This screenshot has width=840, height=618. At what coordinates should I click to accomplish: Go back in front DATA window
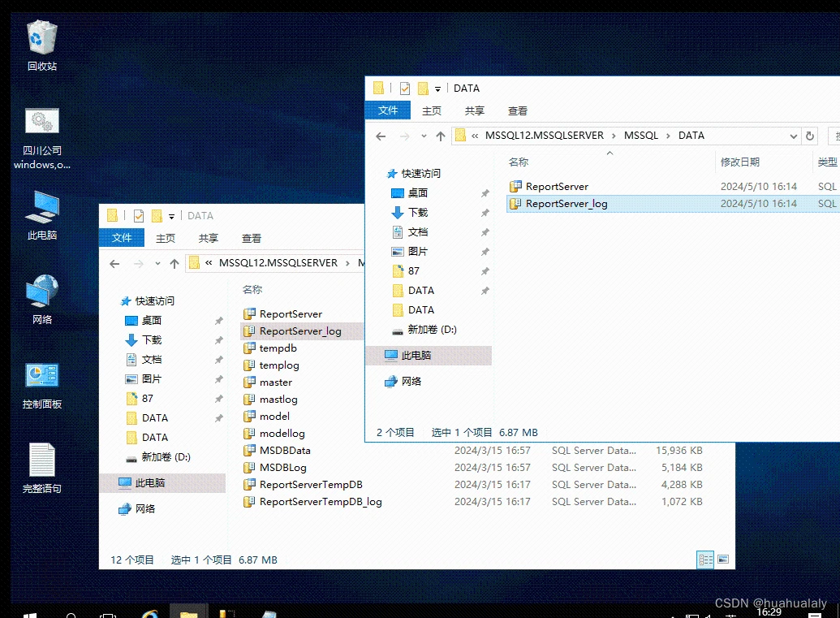(x=381, y=136)
